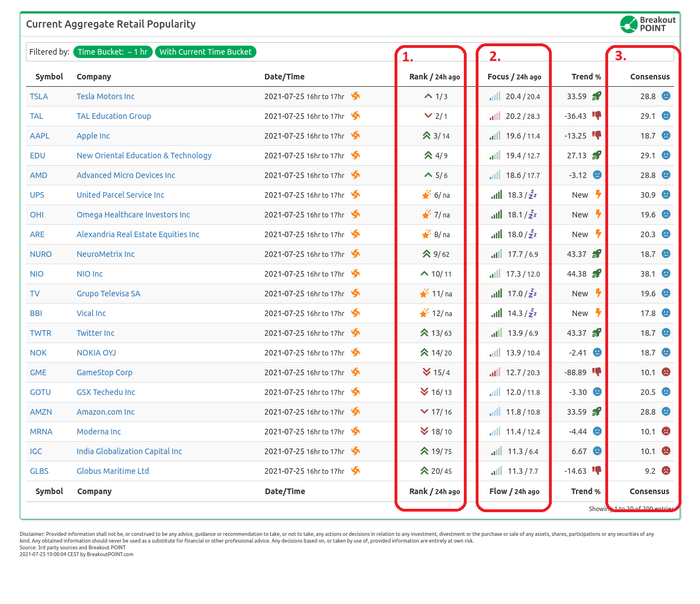Click the AMZN symbol link

[x=41, y=412]
